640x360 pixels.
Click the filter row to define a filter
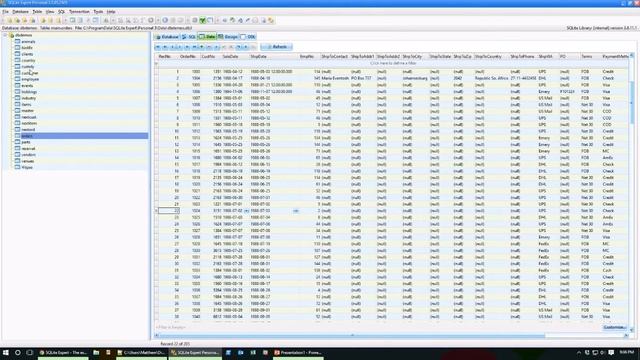coord(393,64)
